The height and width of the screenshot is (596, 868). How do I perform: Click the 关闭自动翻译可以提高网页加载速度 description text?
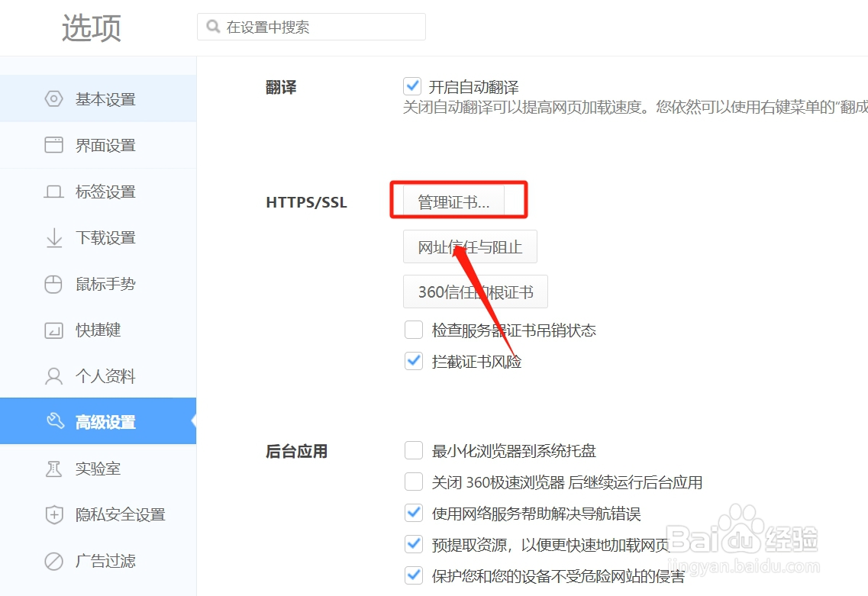coord(635,107)
